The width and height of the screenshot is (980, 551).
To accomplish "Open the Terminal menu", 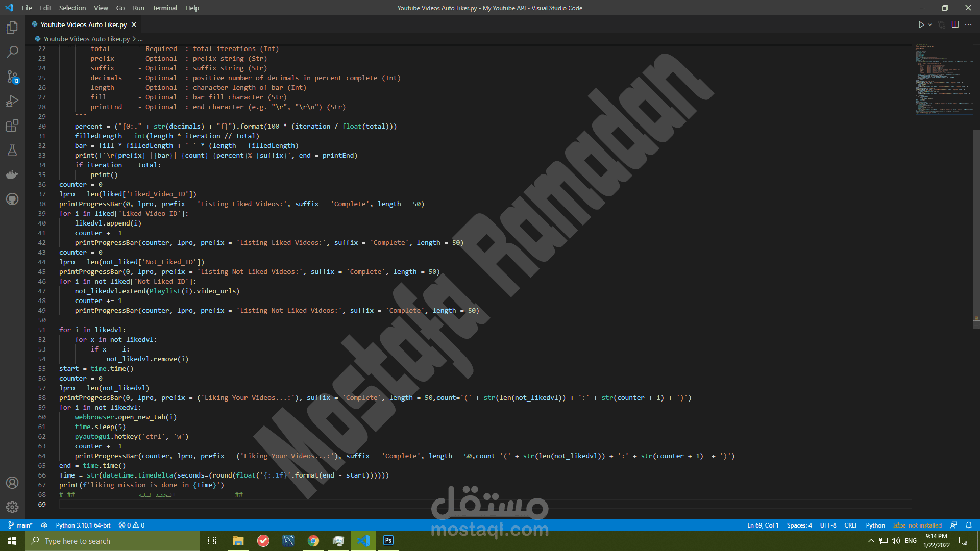I will 163,8.
